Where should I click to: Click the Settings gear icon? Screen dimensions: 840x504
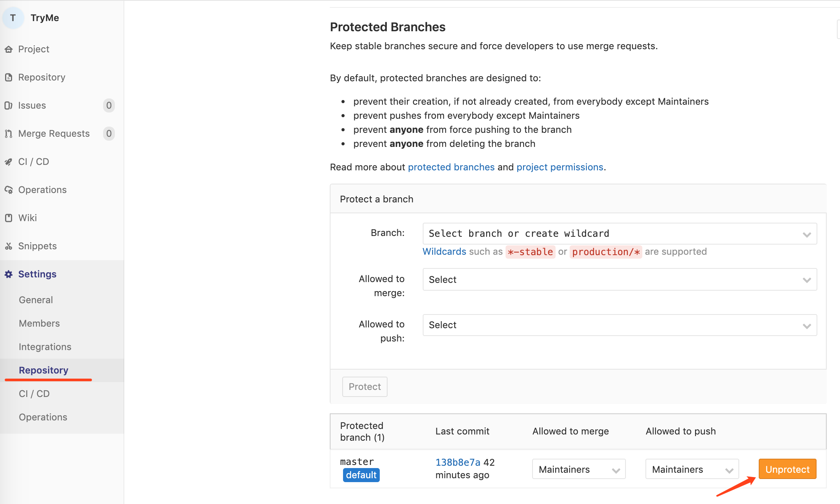coord(9,274)
